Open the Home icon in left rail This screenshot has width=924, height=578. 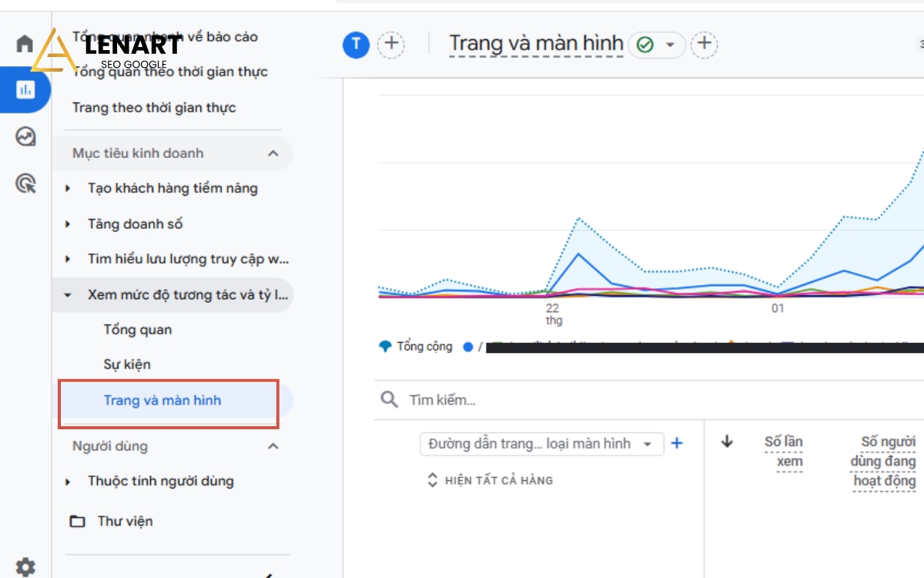pyautogui.click(x=25, y=44)
